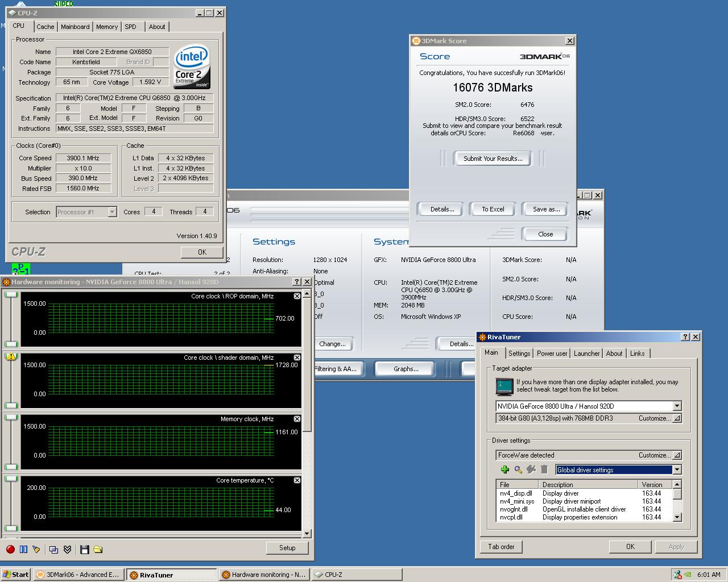Open the system tray network icon
Screen dimensions: 728x582
pos(677,575)
